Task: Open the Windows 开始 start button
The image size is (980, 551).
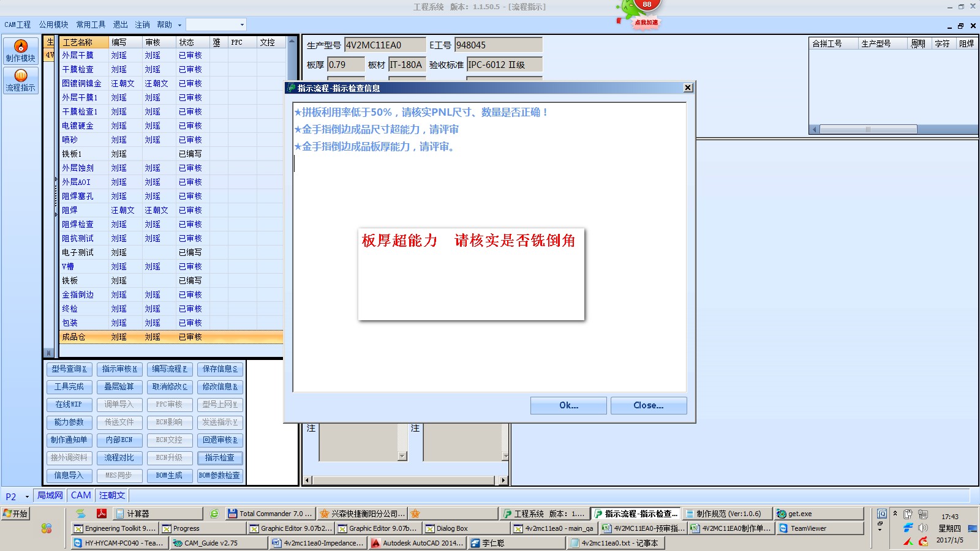Action: [x=15, y=514]
